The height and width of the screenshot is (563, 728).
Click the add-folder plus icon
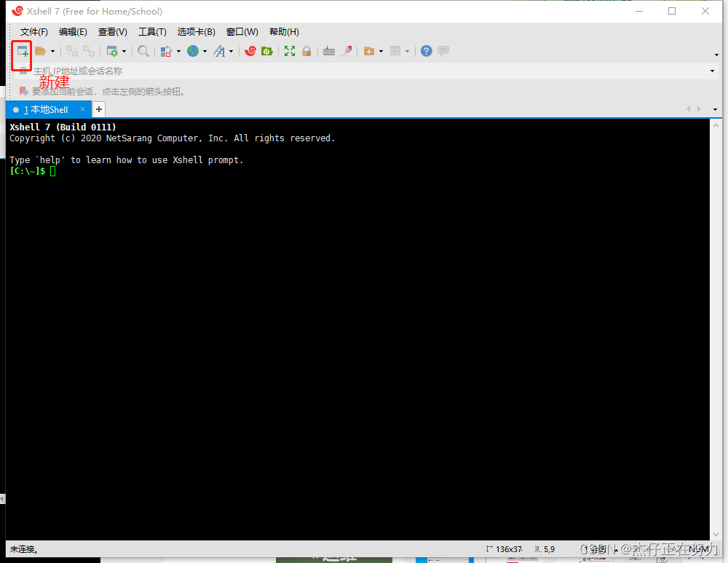[369, 51]
